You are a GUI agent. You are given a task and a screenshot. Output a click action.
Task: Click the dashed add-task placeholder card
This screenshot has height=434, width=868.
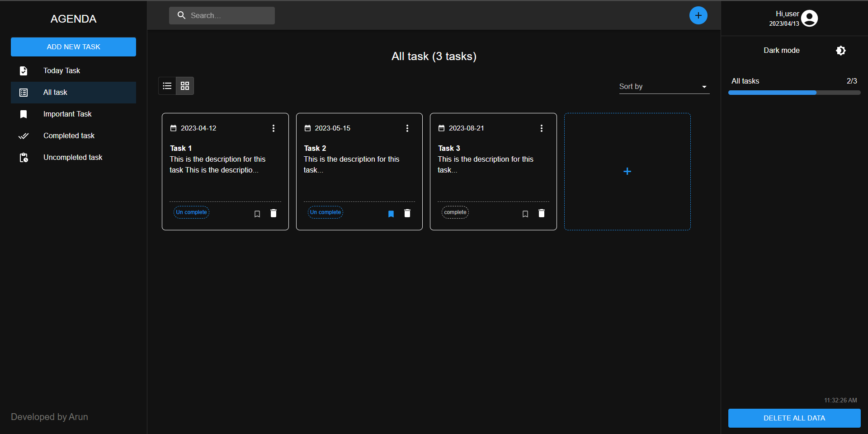coord(627,172)
